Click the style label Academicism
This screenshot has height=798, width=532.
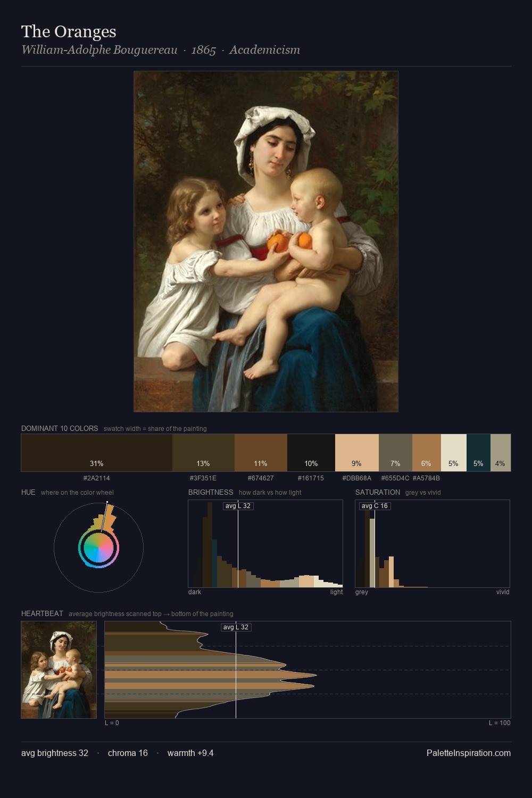pos(265,50)
